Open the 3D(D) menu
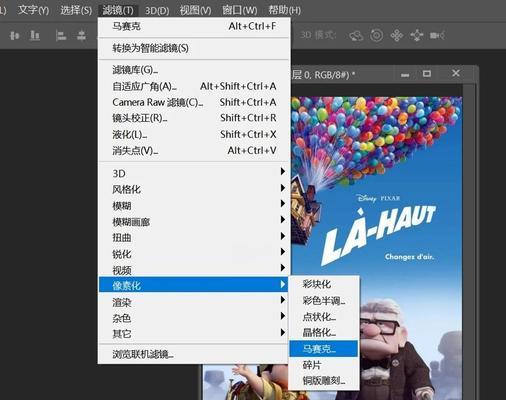This screenshot has height=400, width=506. coord(157,10)
